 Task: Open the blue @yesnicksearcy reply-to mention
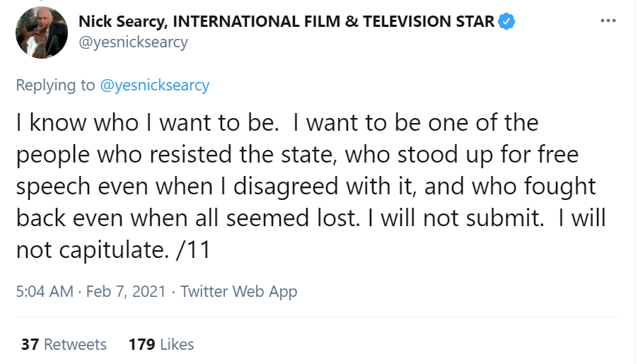pos(154,86)
